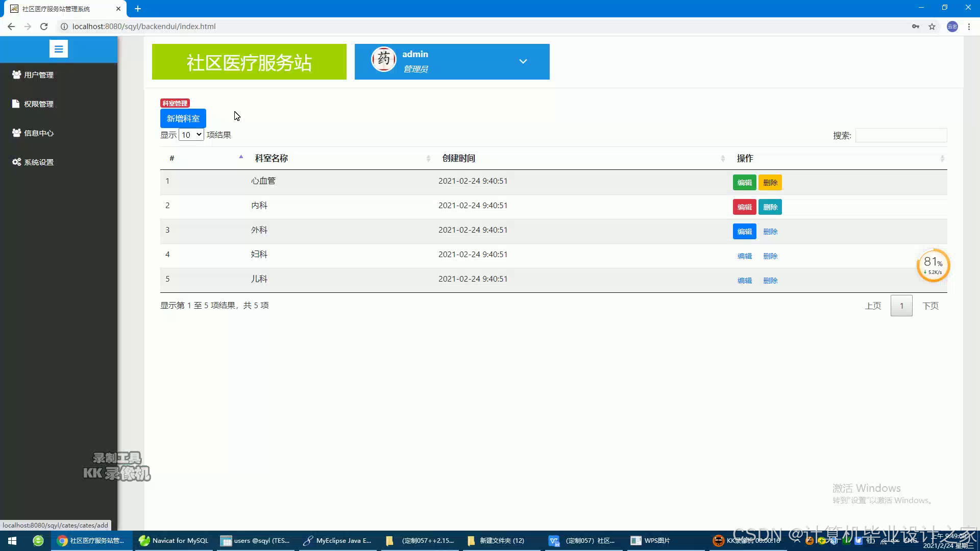Image resolution: width=980 pixels, height=551 pixels.
Task: Toggle sort on the 创建时间 column
Action: pyautogui.click(x=458, y=158)
